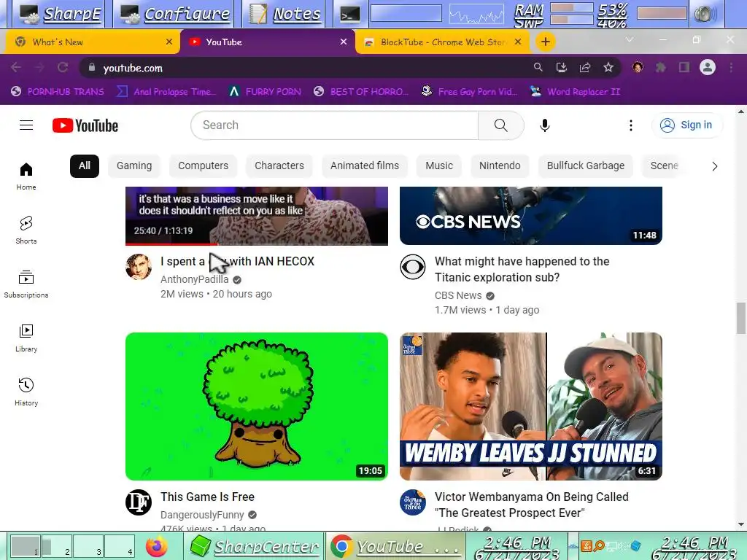Select the Animated films chip
The height and width of the screenshot is (560, 747).
tap(365, 166)
